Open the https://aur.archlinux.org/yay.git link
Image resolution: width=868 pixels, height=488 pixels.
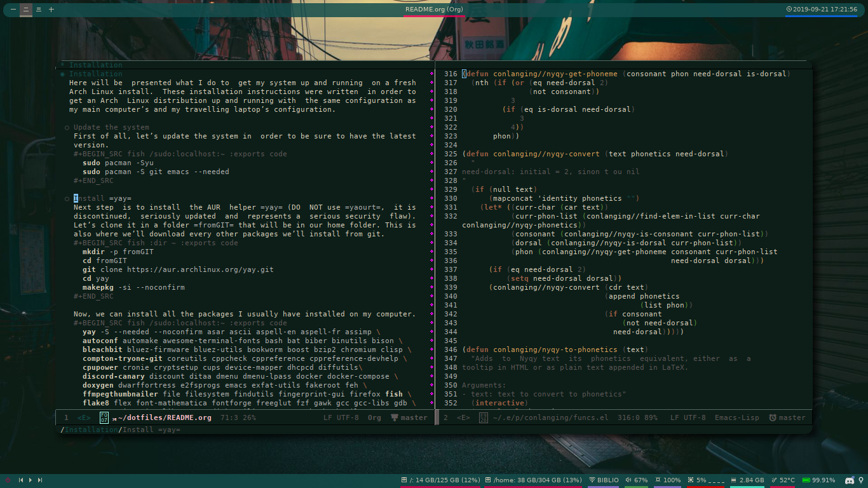[200, 269]
